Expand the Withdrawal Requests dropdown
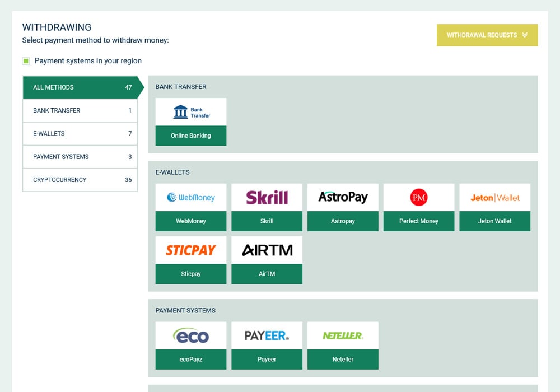 (487, 35)
